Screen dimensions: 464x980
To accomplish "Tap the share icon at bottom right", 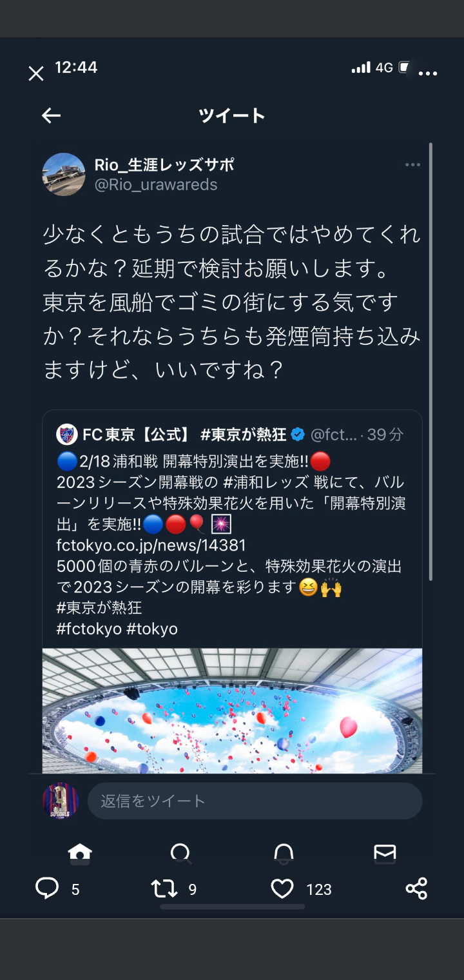I will (416, 888).
